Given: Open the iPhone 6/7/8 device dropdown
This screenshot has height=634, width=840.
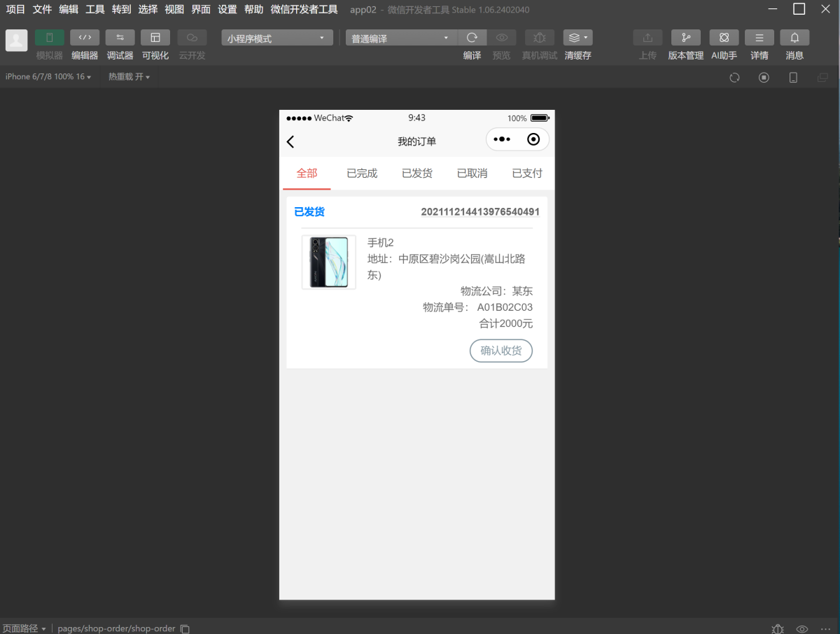Looking at the screenshot, I should click(x=48, y=77).
